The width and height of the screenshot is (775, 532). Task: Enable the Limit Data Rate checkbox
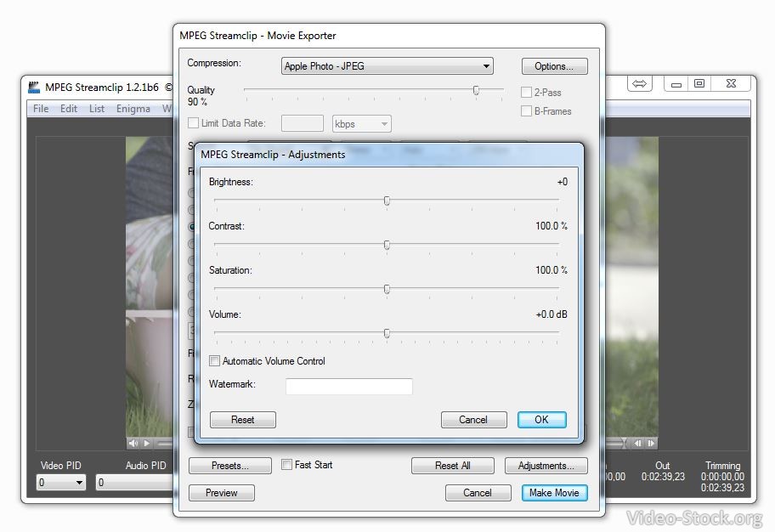tap(193, 123)
